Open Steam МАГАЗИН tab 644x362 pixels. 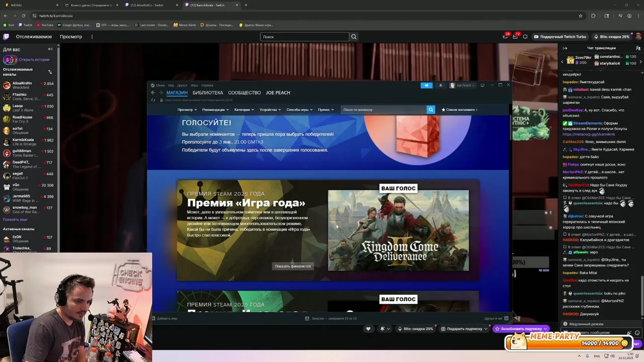(177, 93)
